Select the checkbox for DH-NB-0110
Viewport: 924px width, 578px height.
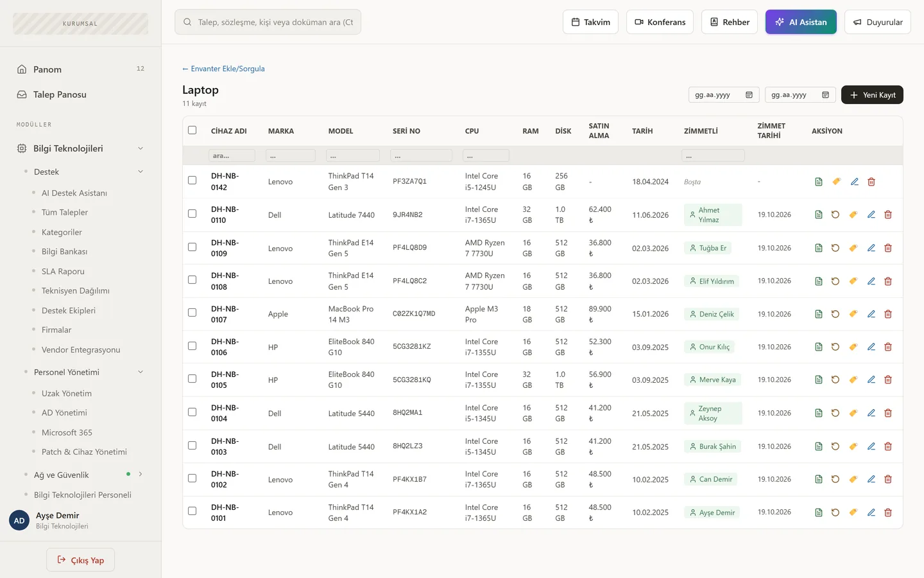click(192, 214)
